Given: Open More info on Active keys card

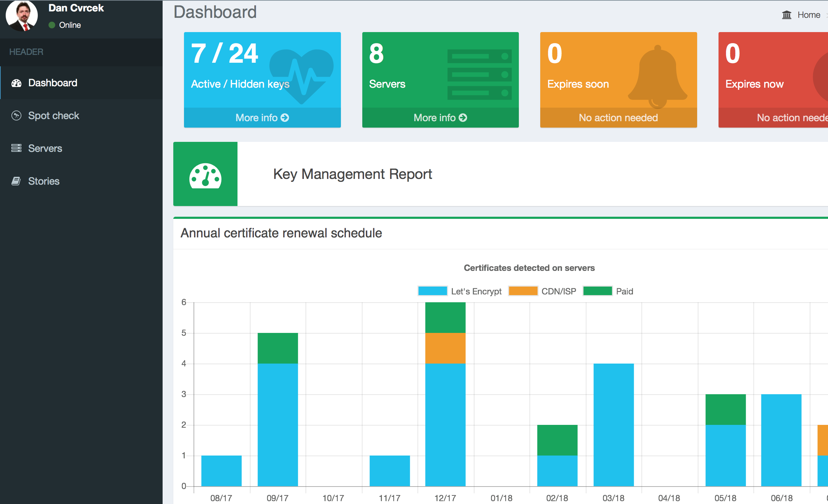Looking at the screenshot, I should click(x=262, y=118).
